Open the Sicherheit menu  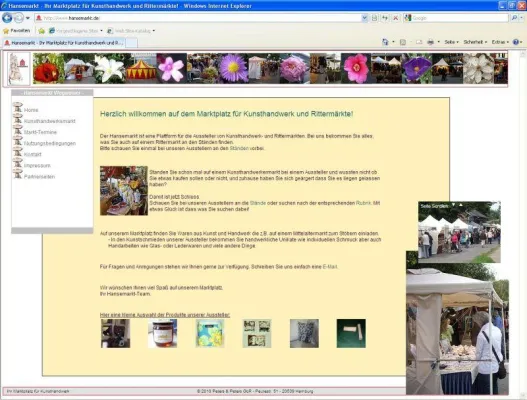click(x=475, y=42)
